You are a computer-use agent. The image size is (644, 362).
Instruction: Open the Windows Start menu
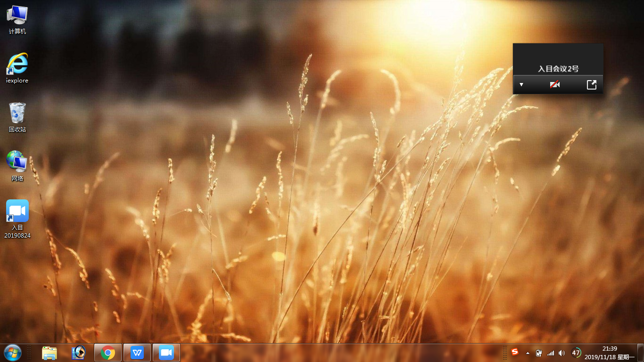[x=13, y=353]
